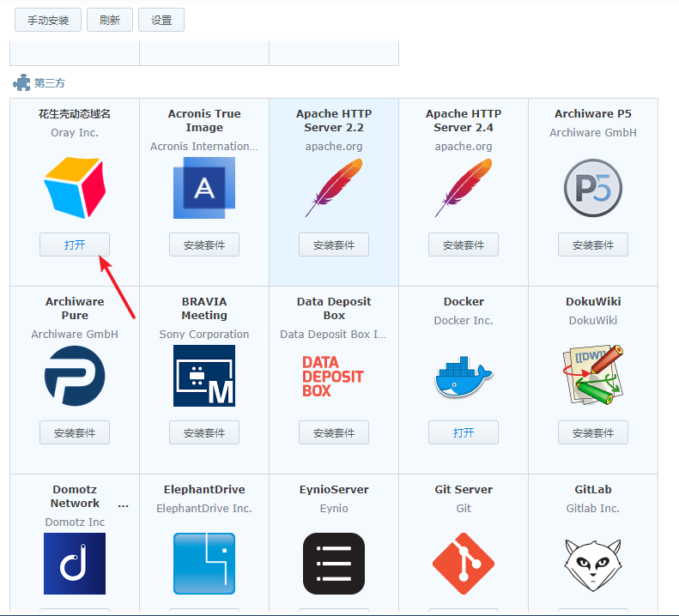Select the ElephantDrive icon
679x616 pixels.
(x=204, y=563)
